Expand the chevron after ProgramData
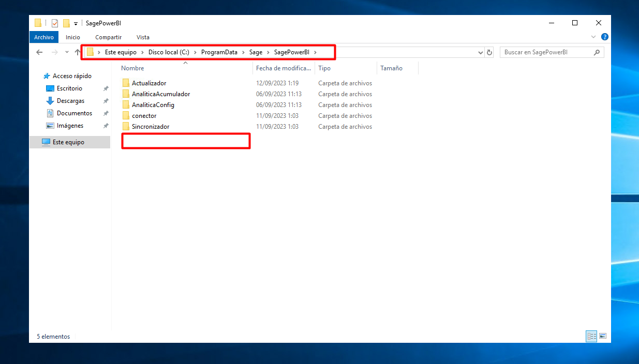Screen dimensions: 639x364 (243, 52)
